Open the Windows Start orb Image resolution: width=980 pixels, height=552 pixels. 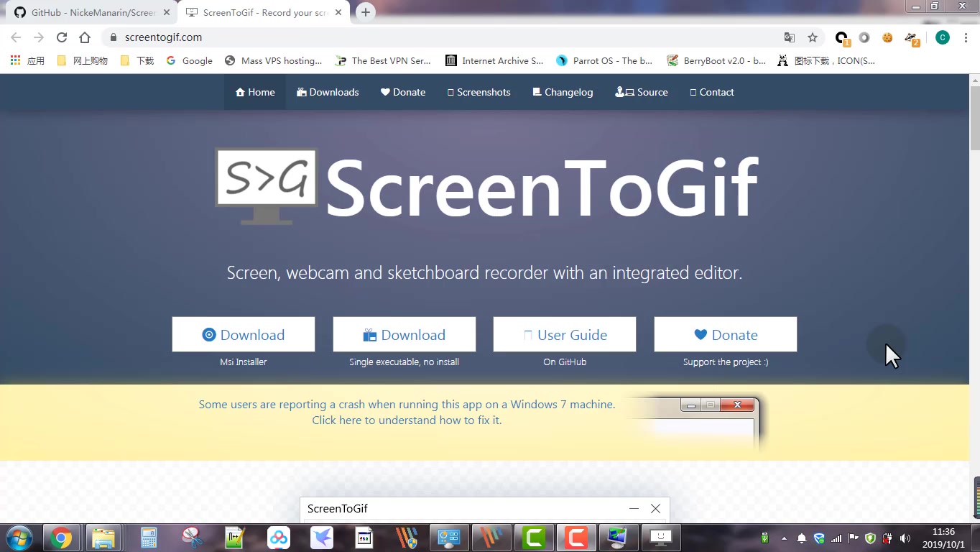click(x=19, y=538)
